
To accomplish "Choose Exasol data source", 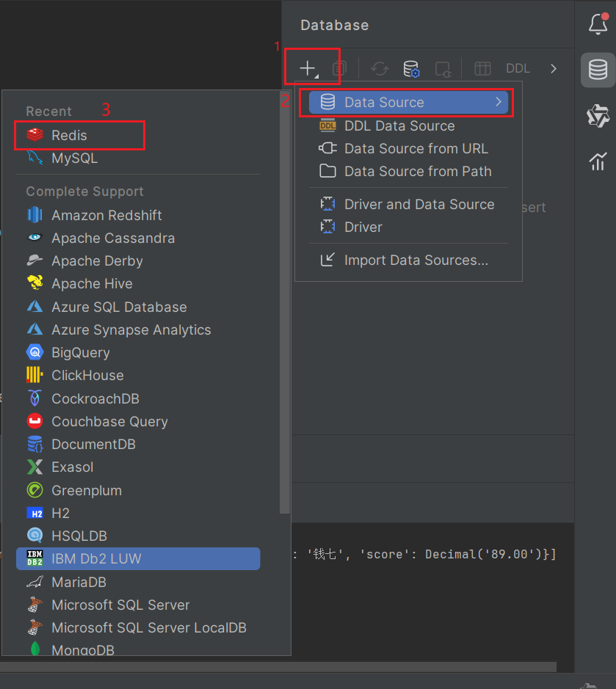I will pyautogui.click(x=138, y=467).
